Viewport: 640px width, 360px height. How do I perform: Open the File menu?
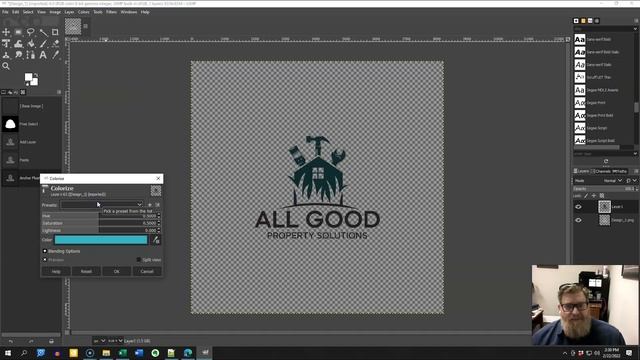pos(5,12)
